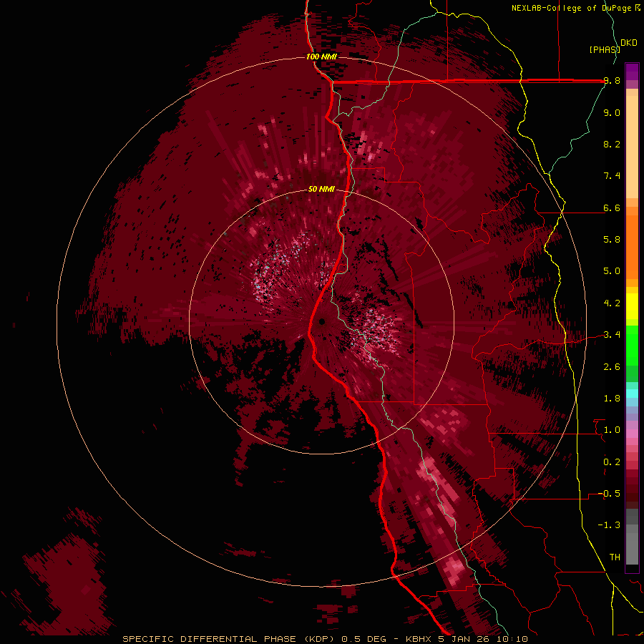
Task: Click the 1.8 scale value
Action: [612, 399]
